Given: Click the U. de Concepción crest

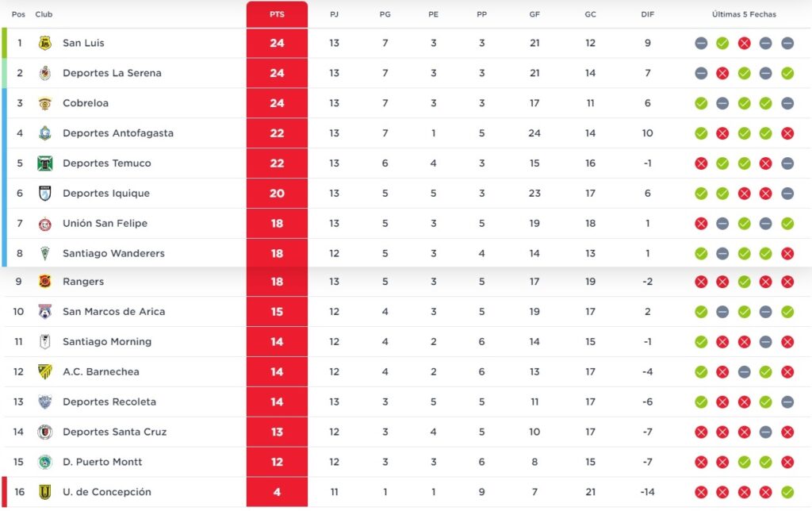Looking at the screenshot, I should tap(44, 492).
